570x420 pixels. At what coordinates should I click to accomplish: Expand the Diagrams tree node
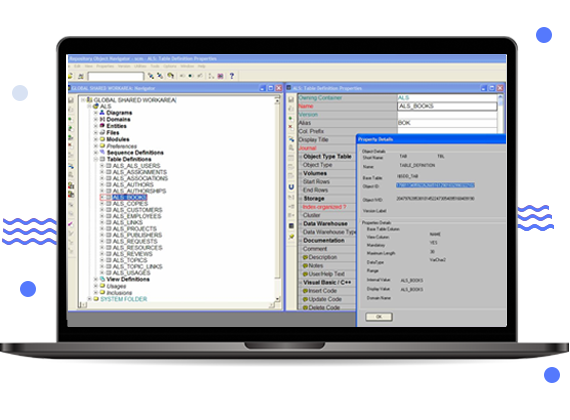pyautogui.click(x=96, y=113)
